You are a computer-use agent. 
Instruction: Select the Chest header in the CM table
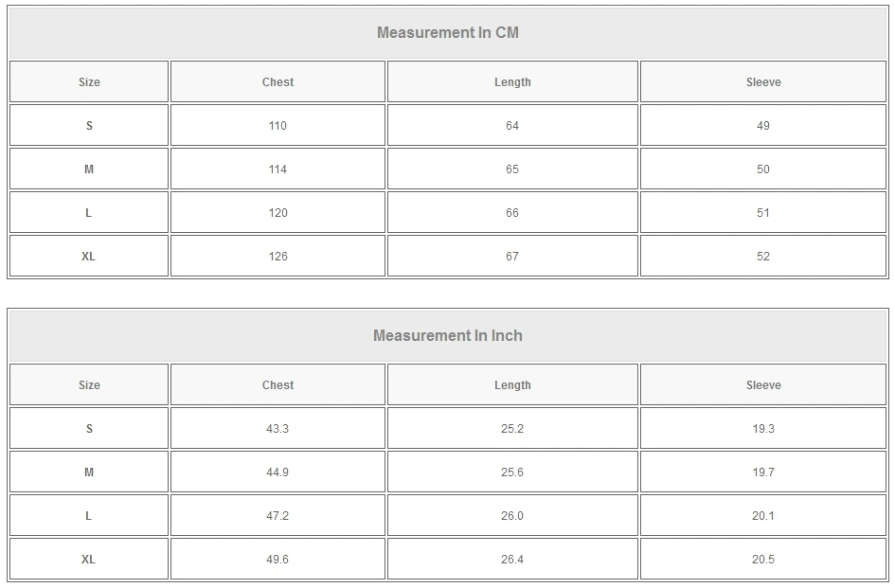pos(277,82)
